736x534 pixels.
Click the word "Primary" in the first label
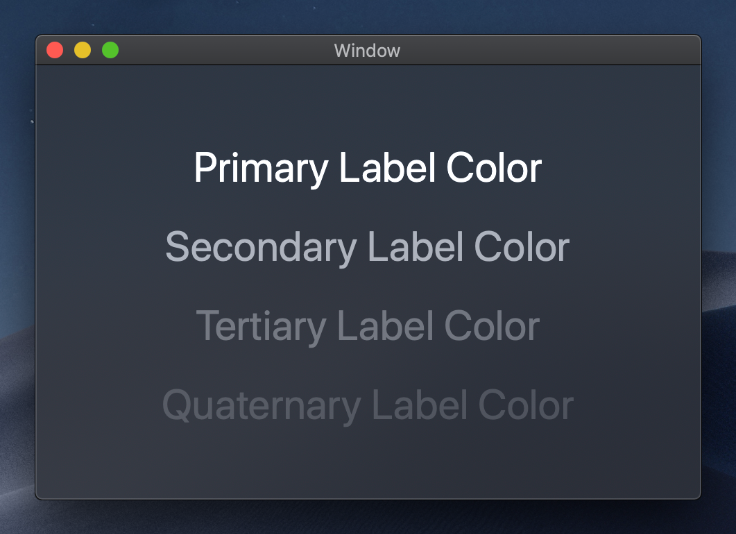[261, 169]
